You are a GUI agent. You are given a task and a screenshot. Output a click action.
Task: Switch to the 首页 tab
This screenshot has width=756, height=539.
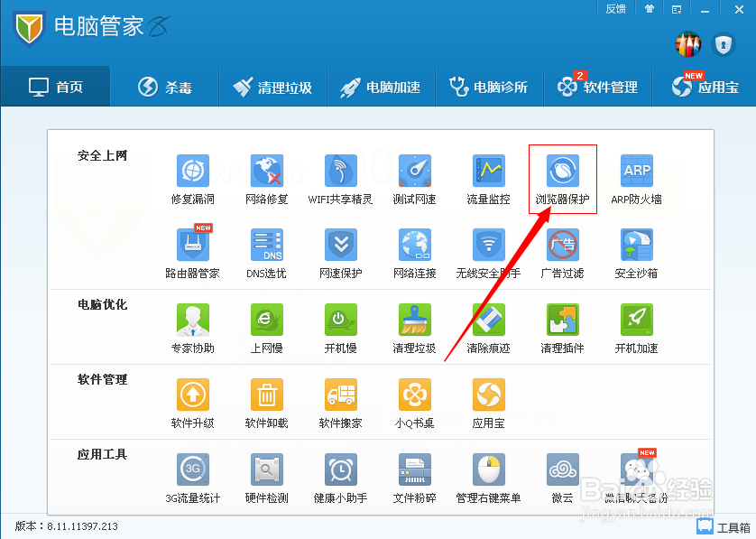click(56, 87)
